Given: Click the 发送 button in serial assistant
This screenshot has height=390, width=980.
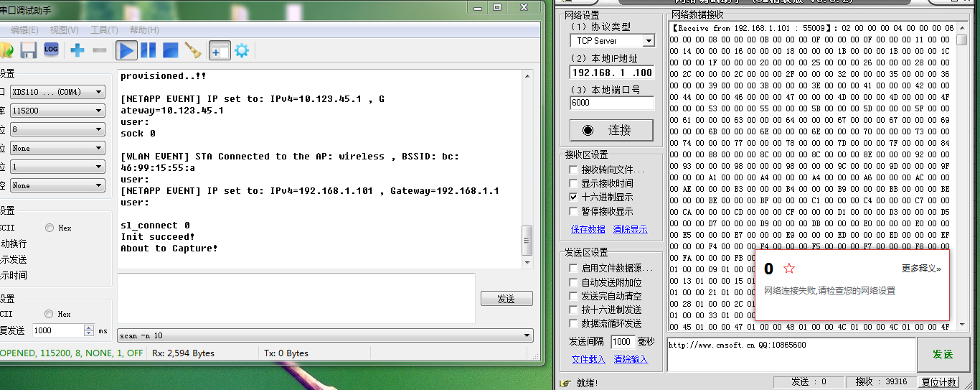Looking at the screenshot, I should (x=507, y=299).
